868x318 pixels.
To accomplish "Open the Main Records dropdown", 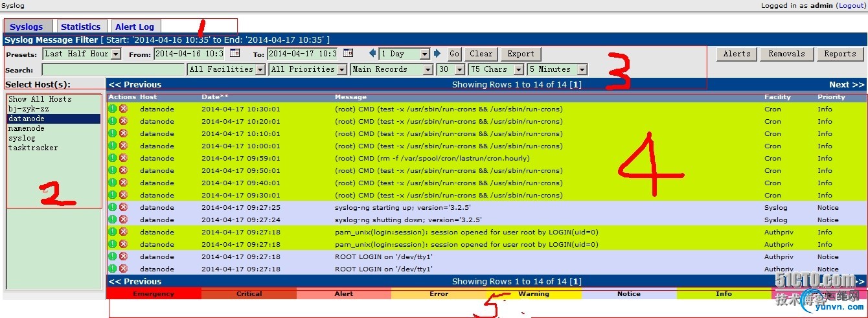I will [x=392, y=69].
